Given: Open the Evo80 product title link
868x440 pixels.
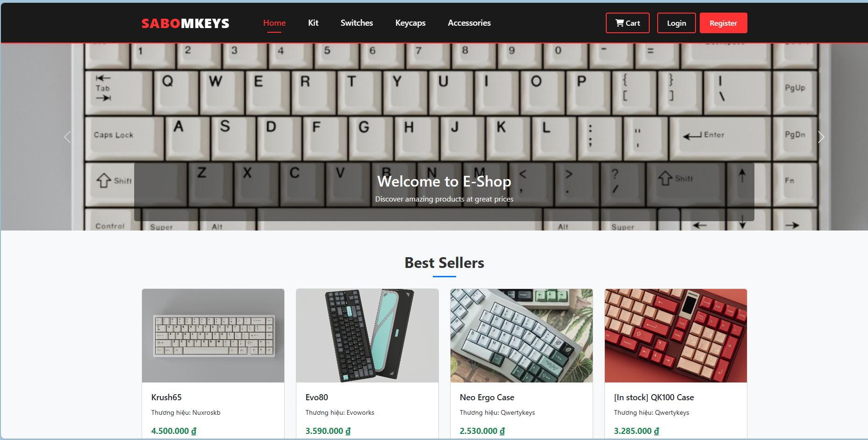Looking at the screenshot, I should pos(317,397).
